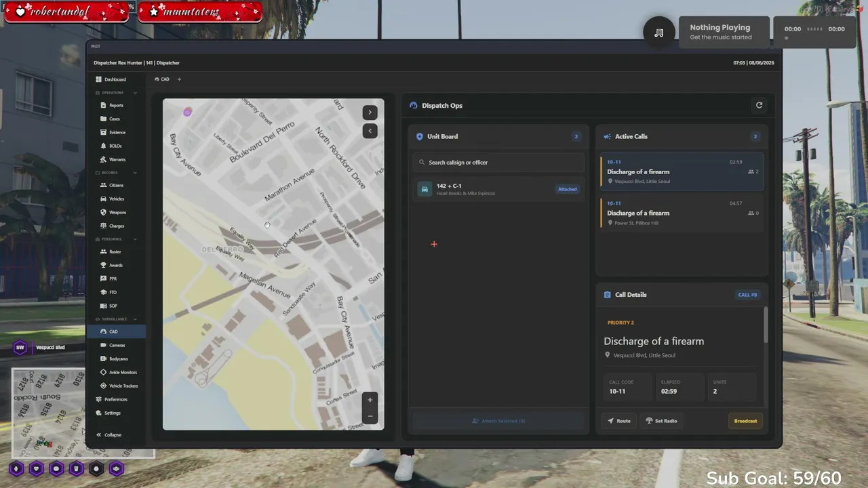Open the Charges page
868x488 pixels.
116,226
